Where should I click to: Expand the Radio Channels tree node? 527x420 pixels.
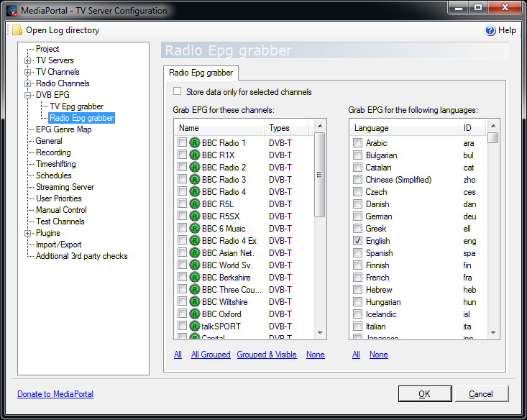pyautogui.click(x=28, y=83)
